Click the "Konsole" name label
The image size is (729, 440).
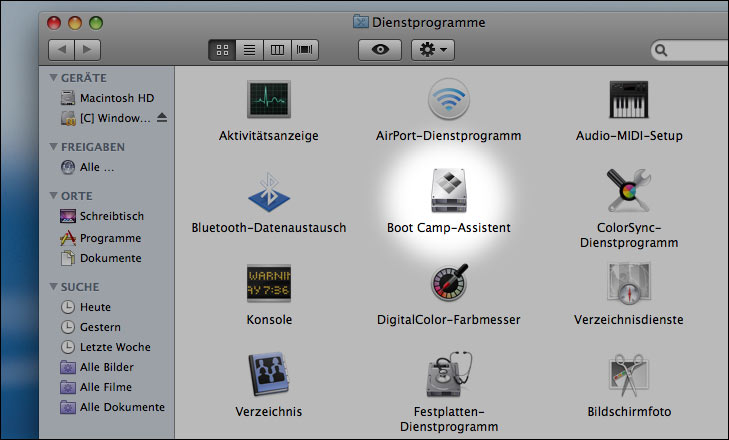click(x=269, y=320)
